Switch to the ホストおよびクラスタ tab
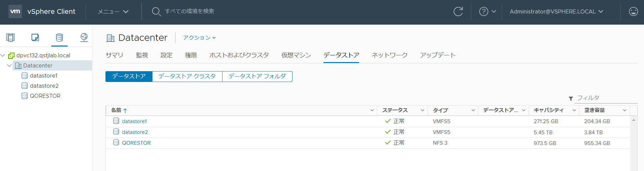Screen dimensions: 644x171 tap(239, 55)
